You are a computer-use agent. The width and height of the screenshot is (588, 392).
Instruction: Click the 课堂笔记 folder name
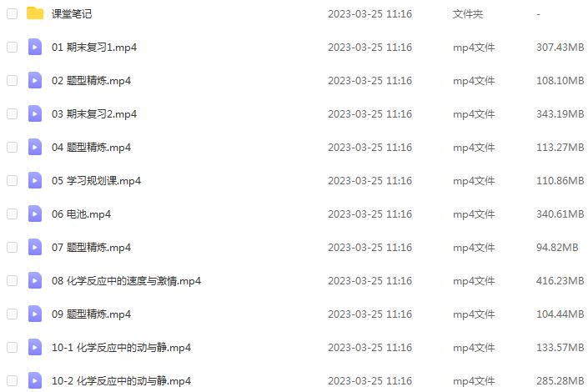pos(72,14)
